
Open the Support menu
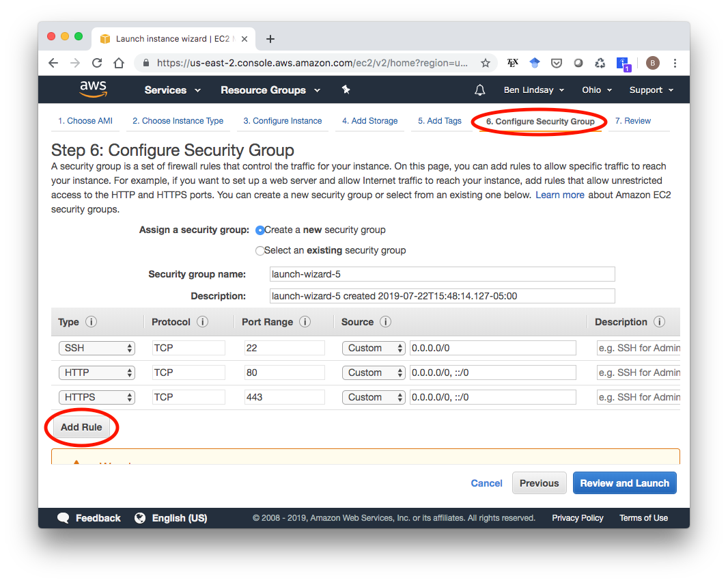tap(651, 90)
